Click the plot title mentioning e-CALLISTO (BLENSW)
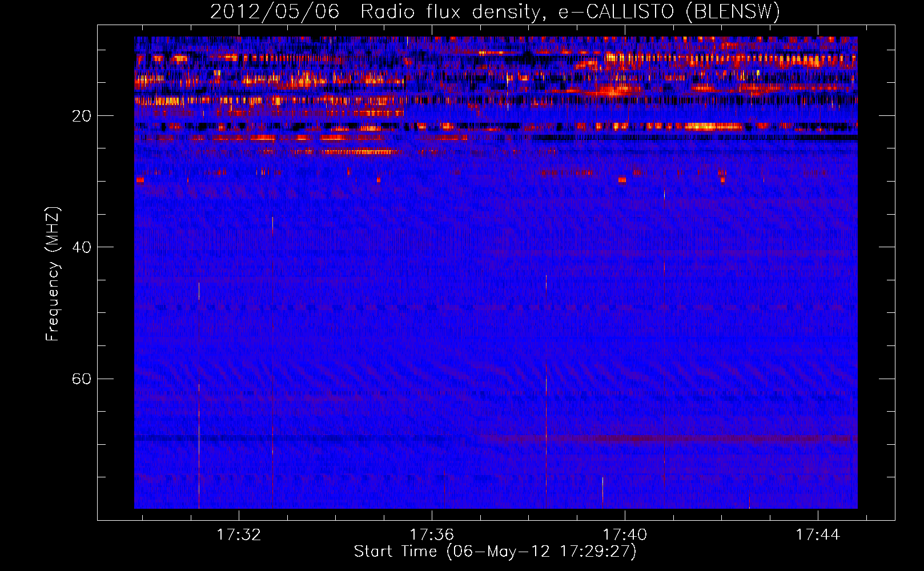 495,11
